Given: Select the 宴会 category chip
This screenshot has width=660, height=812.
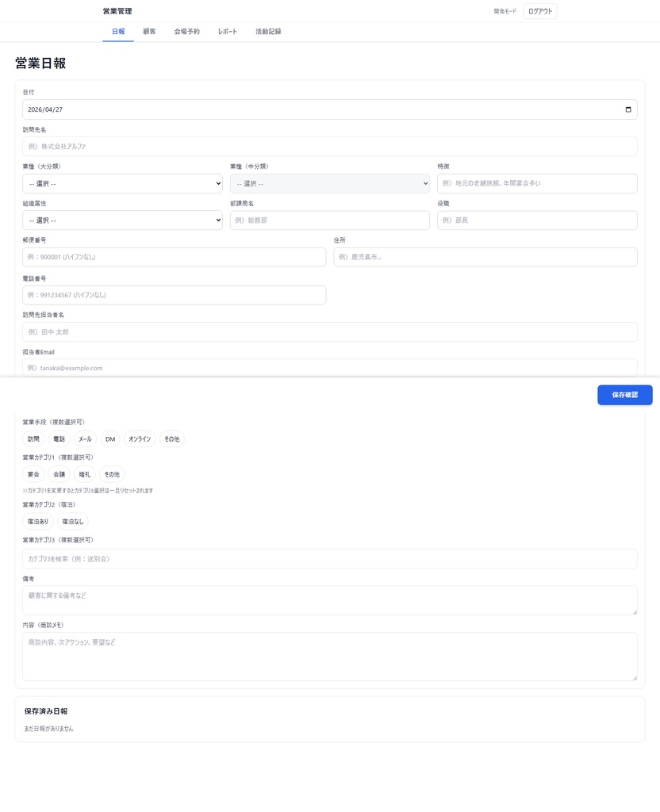Looking at the screenshot, I should pyautogui.click(x=33, y=473).
